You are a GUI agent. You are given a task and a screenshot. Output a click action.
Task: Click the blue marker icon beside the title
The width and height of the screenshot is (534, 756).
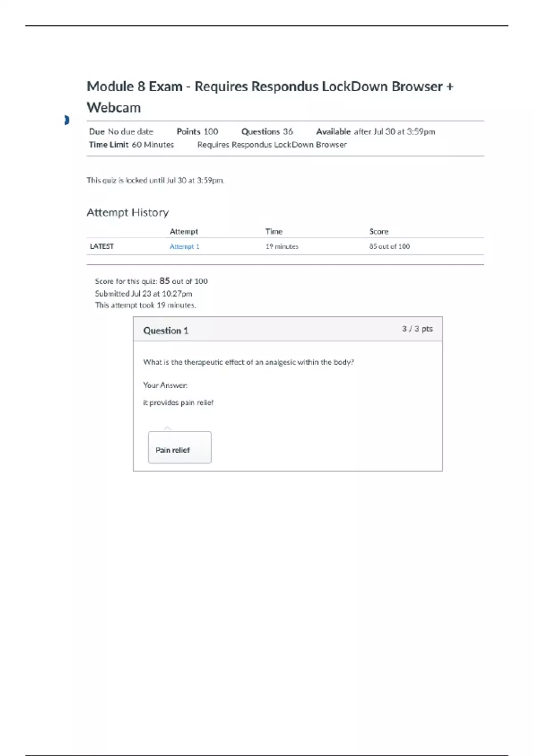[67, 120]
